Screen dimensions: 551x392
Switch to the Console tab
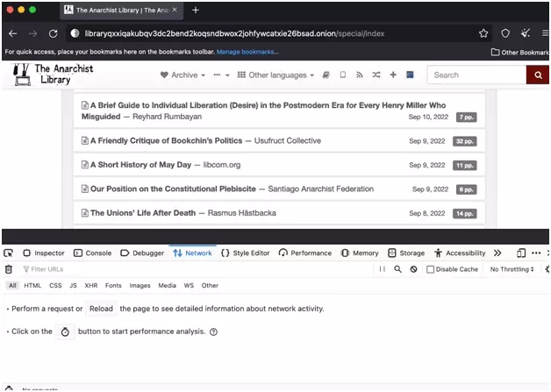[x=92, y=253]
